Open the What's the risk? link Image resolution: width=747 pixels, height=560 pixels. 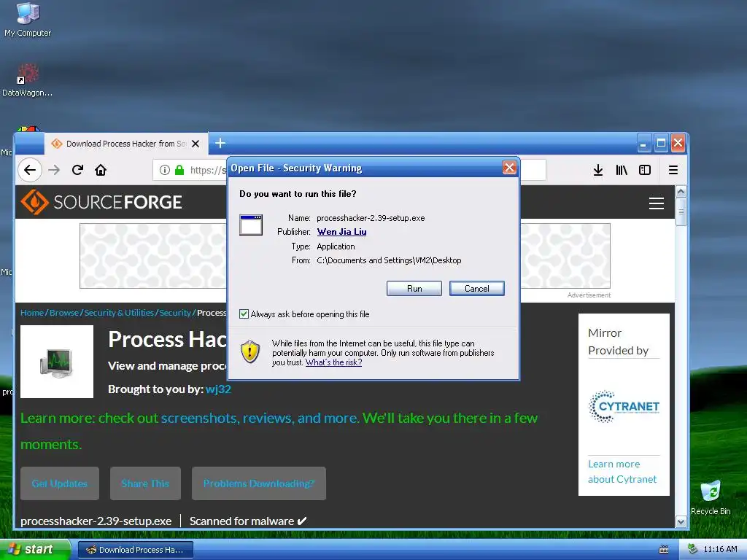tap(333, 362)
